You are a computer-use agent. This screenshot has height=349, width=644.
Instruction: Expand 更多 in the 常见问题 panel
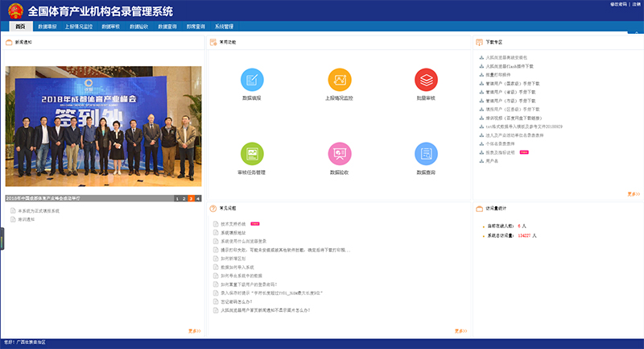pyautogui.click(x=460, y=330)
